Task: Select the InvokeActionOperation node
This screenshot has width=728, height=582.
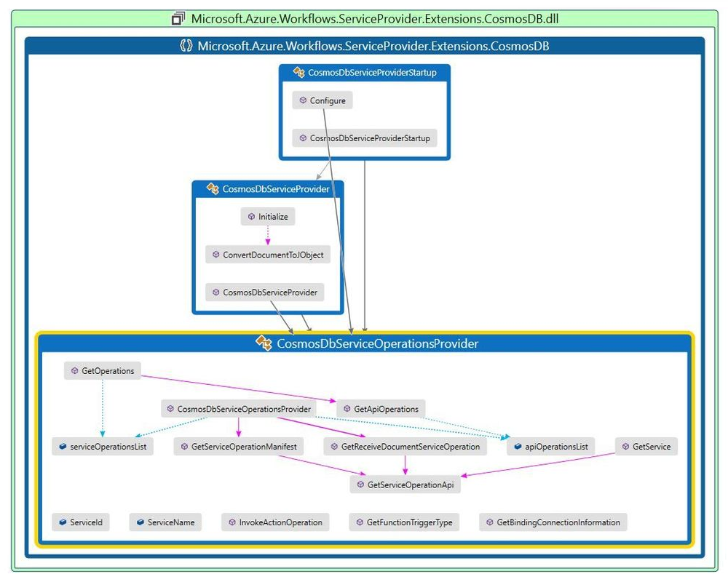Action: pyautogui.click(x=275, y=522)
